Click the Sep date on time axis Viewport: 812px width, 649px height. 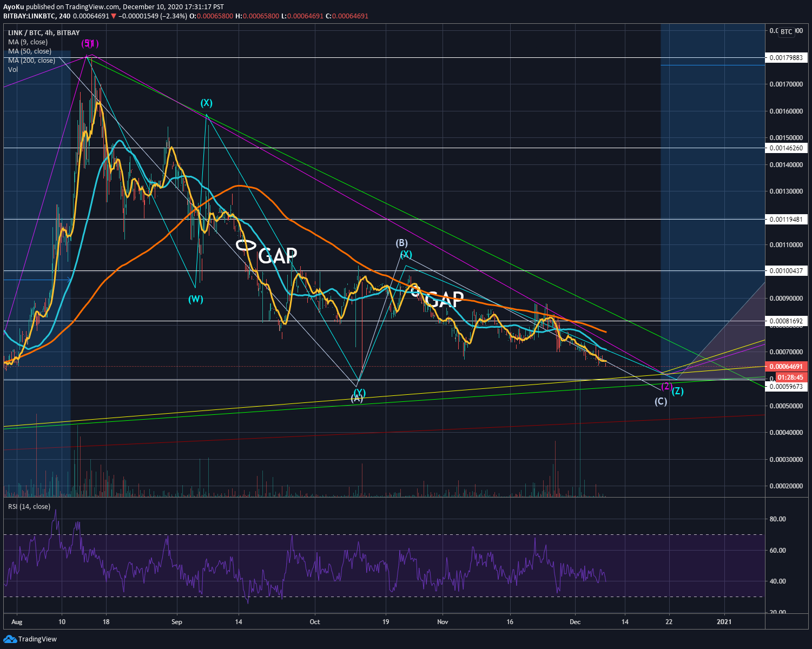pos(177,622)
